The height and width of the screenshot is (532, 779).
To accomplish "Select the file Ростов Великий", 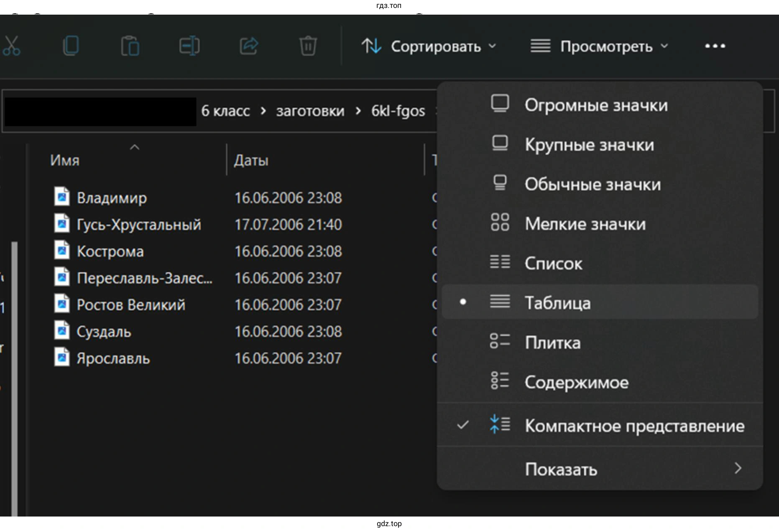I will (131, 305).
